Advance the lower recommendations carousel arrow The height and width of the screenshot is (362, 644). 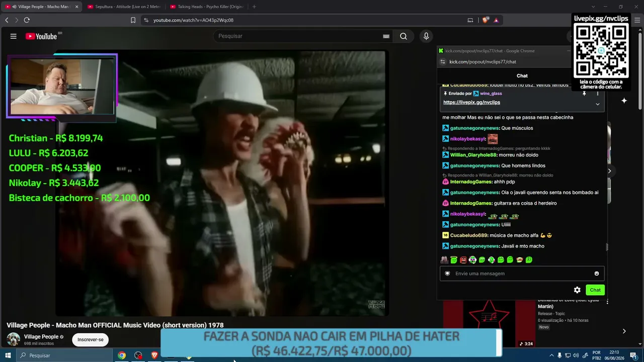click(x=624, y=331)
